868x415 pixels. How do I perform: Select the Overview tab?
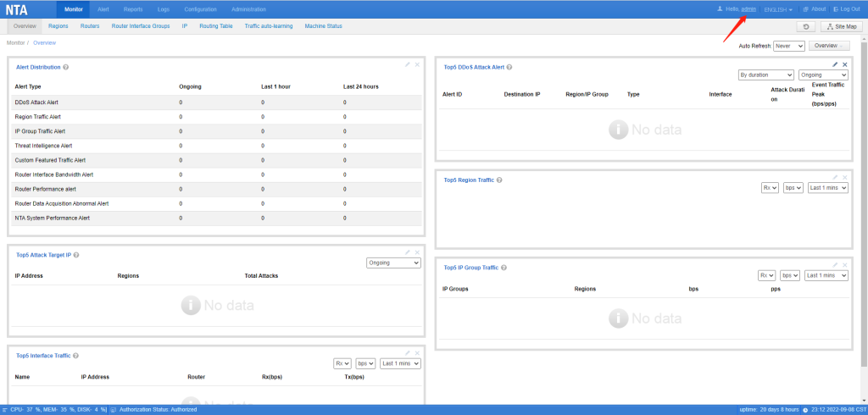point(25,26)
